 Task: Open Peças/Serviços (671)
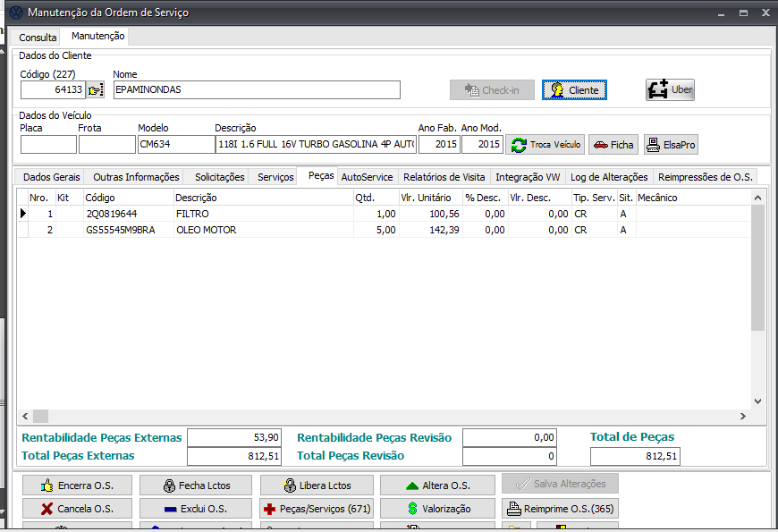click(317, 509)
